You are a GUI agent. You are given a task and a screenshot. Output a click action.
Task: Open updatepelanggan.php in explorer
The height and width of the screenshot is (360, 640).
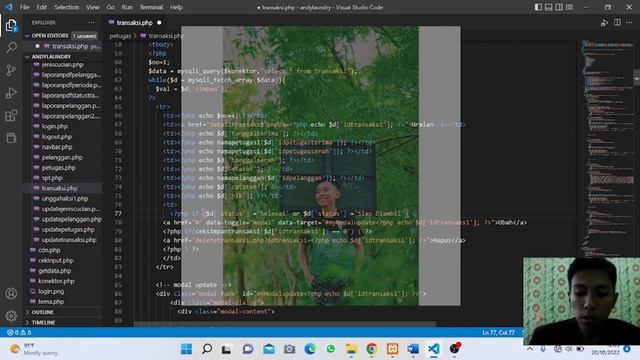(x=72, y=219)
